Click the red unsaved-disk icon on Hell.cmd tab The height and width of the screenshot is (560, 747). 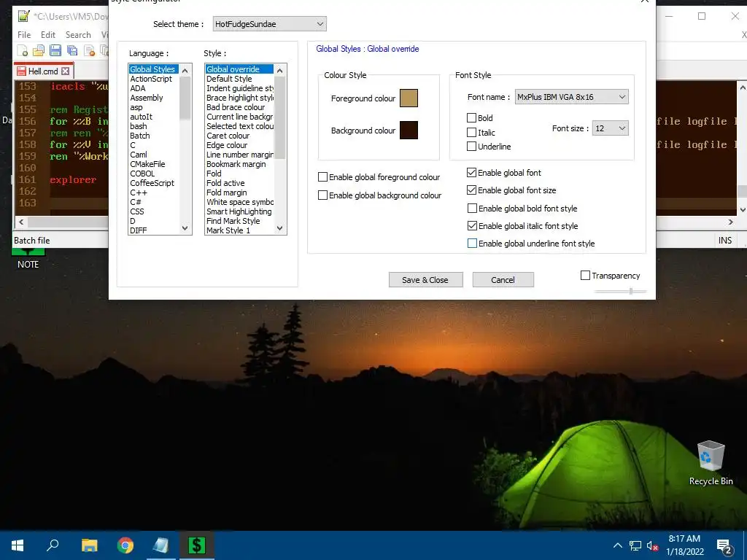tap(21, 71)
